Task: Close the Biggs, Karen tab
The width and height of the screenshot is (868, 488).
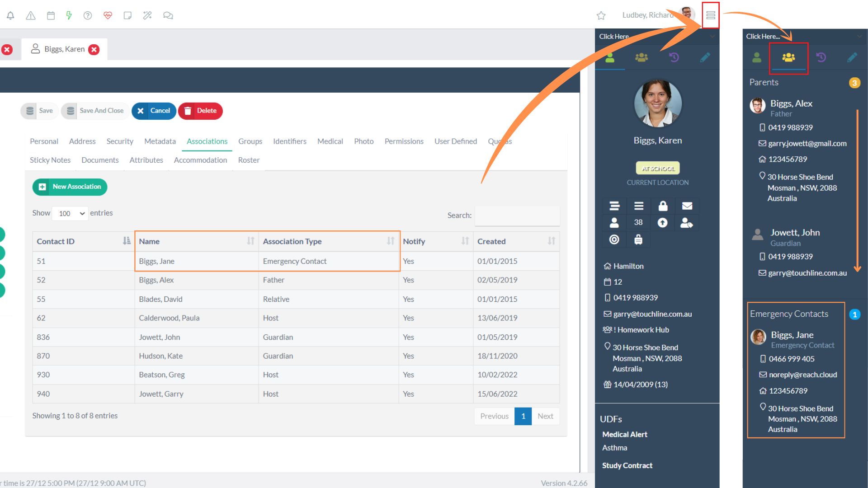Action: (94, 49)
